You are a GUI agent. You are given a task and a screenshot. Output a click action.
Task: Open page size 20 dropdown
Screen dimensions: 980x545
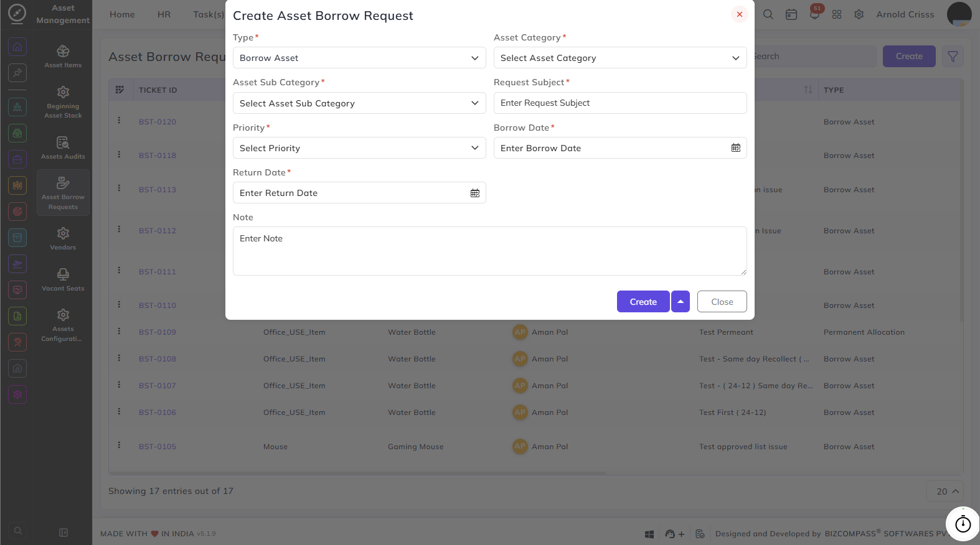945,491
